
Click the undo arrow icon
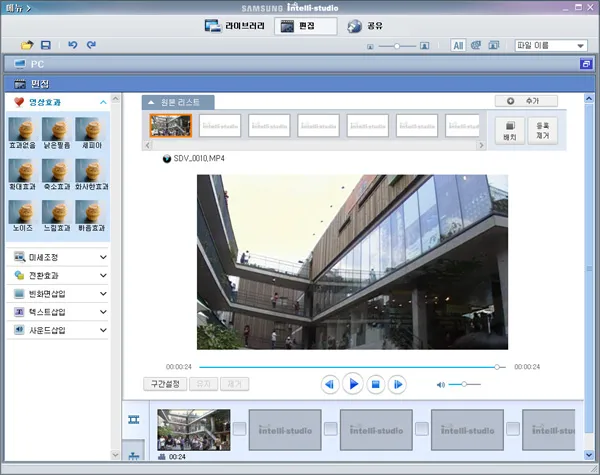[72, 46]
